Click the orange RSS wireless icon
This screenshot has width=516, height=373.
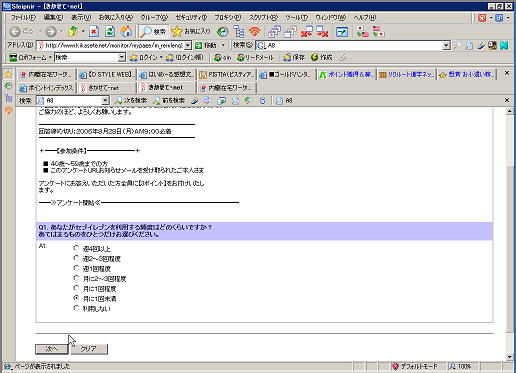coord(255,32)
